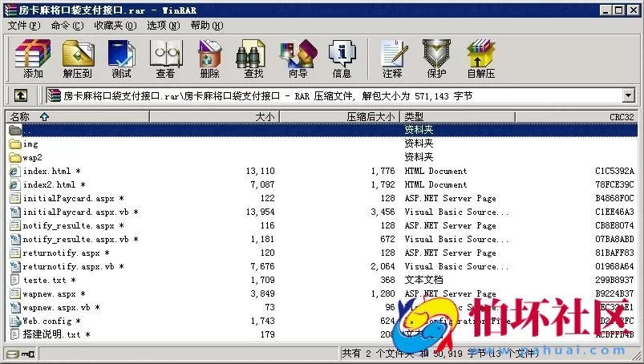Select the parent folder '..' row

click(x=322, y=130)
